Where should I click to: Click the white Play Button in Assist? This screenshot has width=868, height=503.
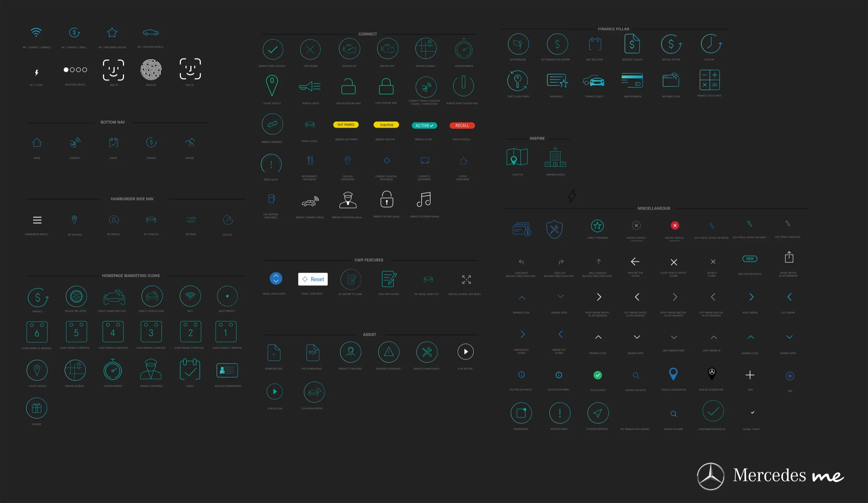(x=466, y=352)
